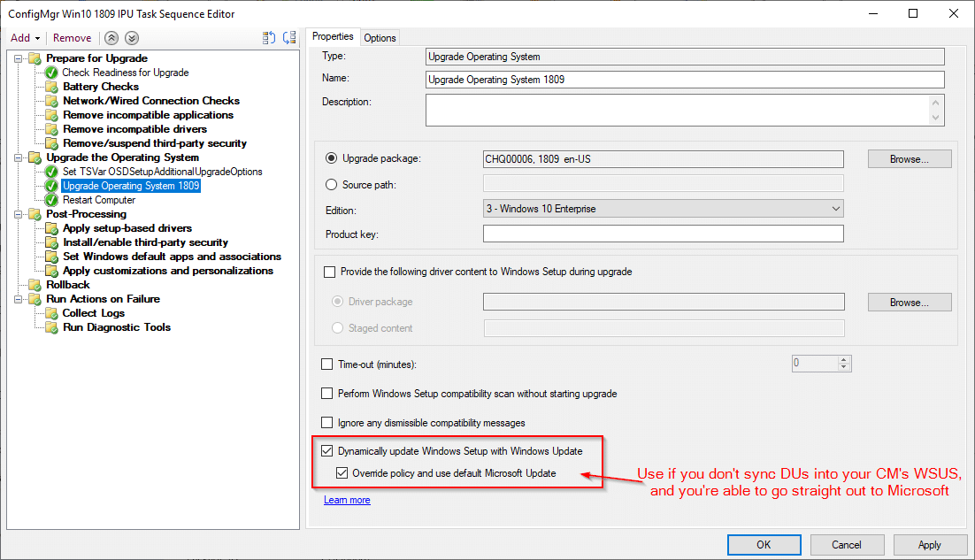Click the Apply setup-based drivers folder icon
Image resolution: width=975 pixels, height=560 pixels.
(x=51, y=229)
